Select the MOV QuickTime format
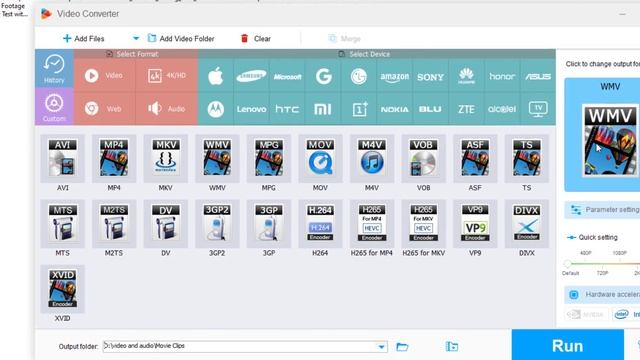Viewport: 640px width, 360px height. (320, 158)
